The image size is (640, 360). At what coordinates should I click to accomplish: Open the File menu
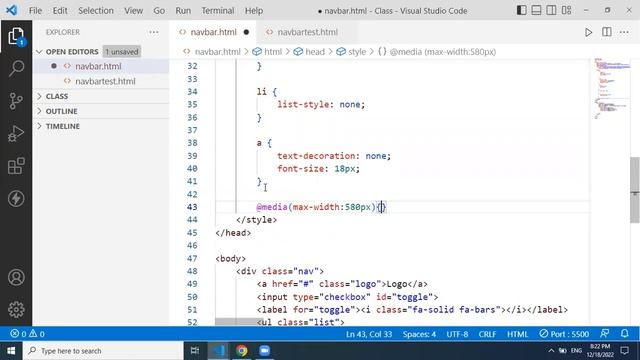(35, 11)
